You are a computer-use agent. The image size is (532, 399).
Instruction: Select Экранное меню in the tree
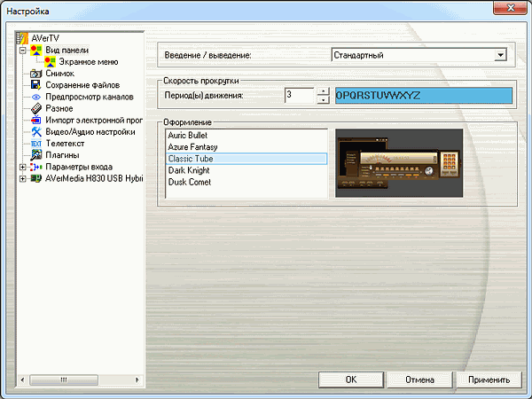tap(89, 62)
